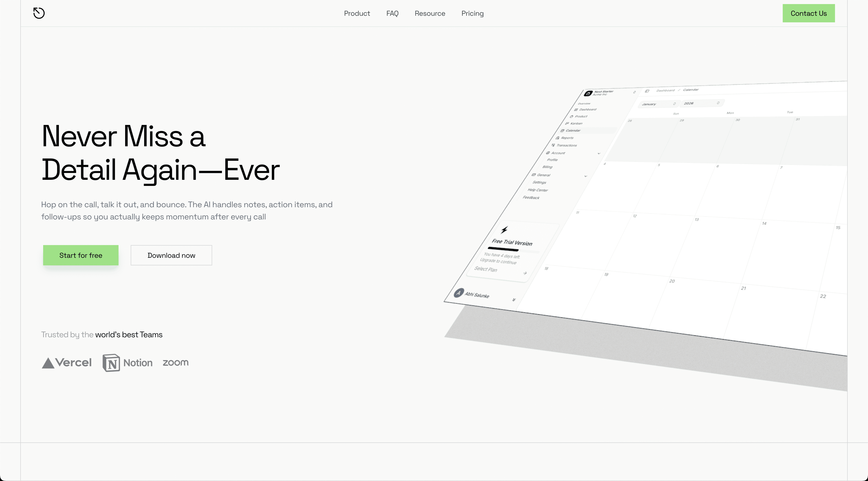Viewport: 868px width, 481px height.
Task: Click the arrow beside Select Plan
Action: 525,273
